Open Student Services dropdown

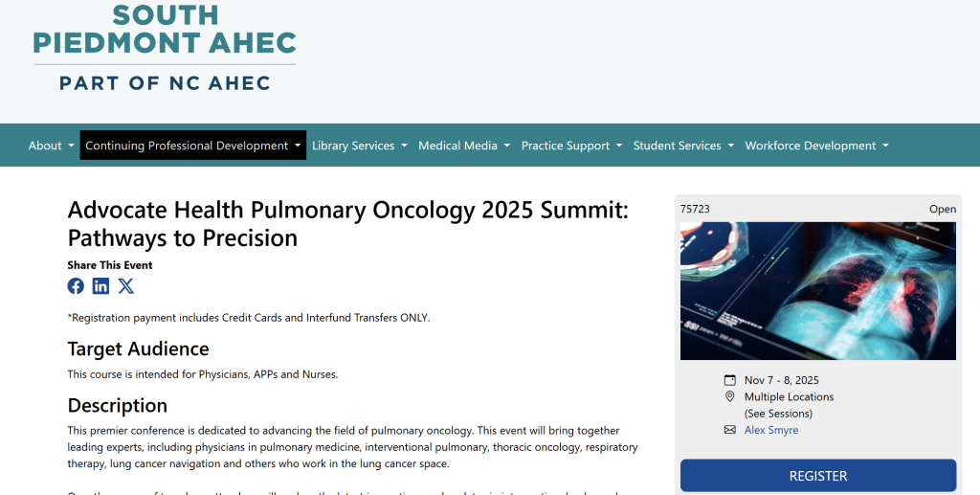(683, 146)
